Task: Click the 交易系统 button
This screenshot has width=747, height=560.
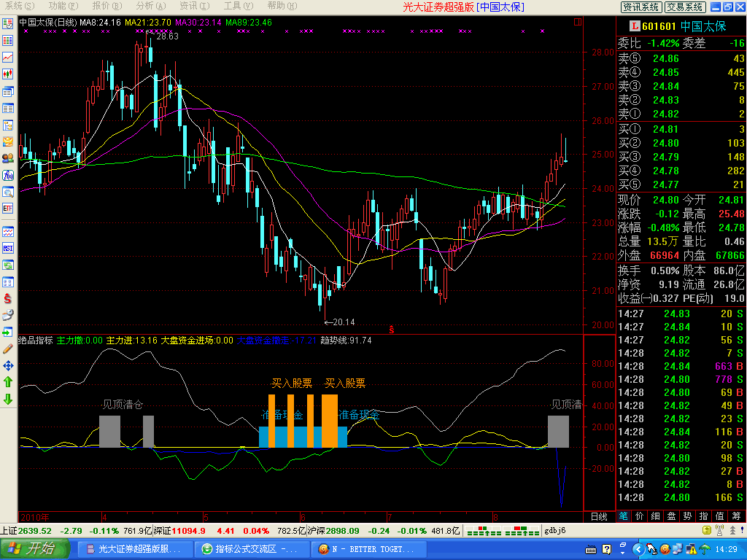Action: 685,7
